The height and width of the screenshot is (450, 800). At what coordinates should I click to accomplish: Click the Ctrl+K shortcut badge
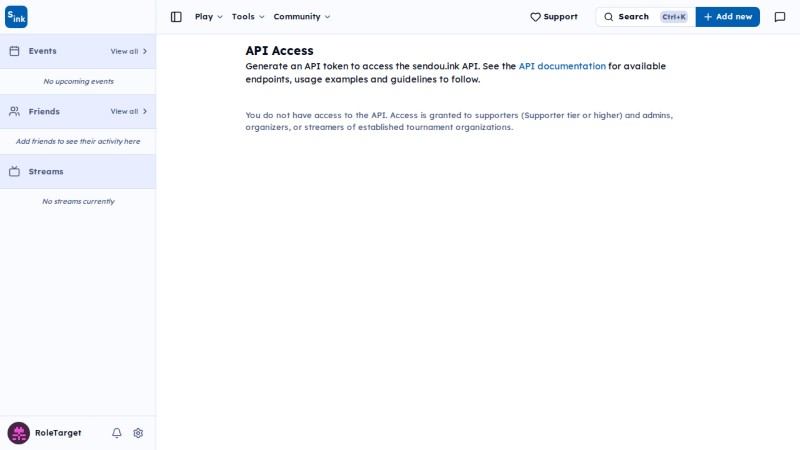[x=674, y=17]
